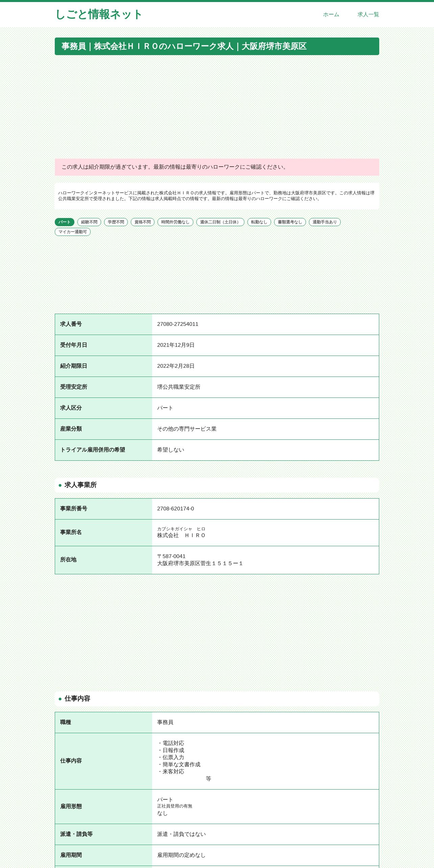Select the 書類選考なし tag

(x=290, y=222)
